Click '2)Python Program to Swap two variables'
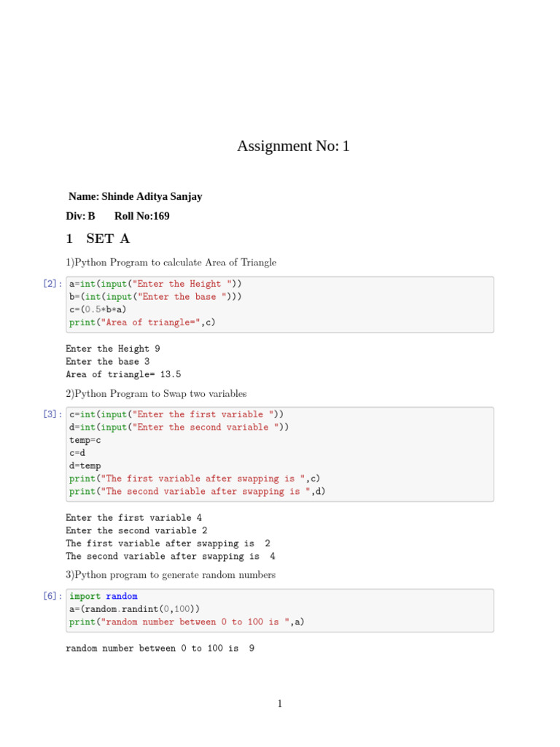The image size is (560, 747). [156, 393]
